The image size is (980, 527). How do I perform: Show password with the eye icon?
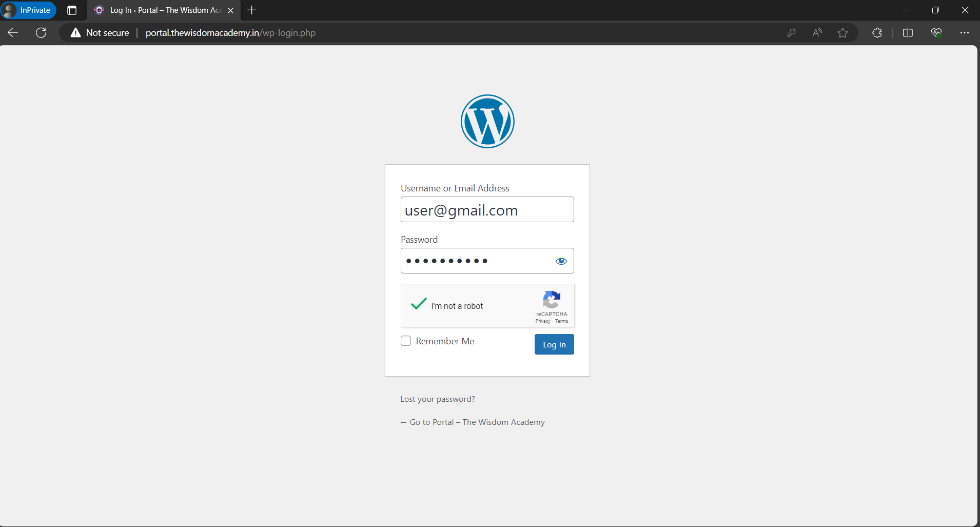561,261
